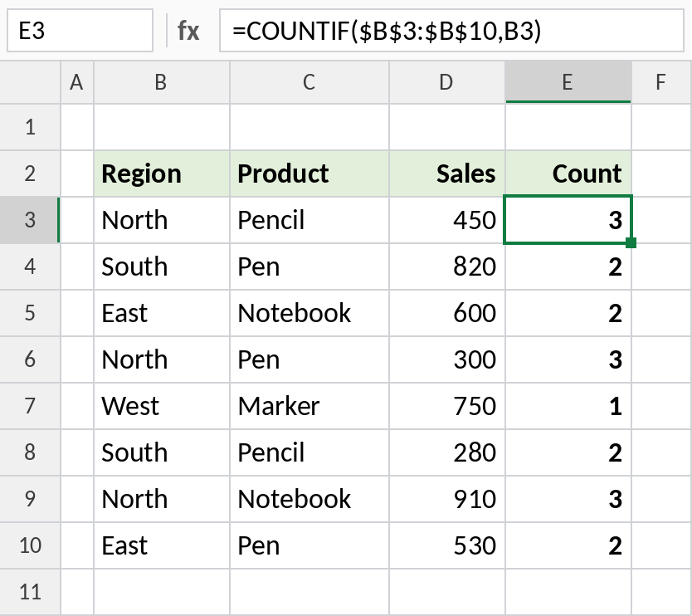Viewport: 692px width, 616px height.
Task: Select row 2 header
Action: (30, 174)
